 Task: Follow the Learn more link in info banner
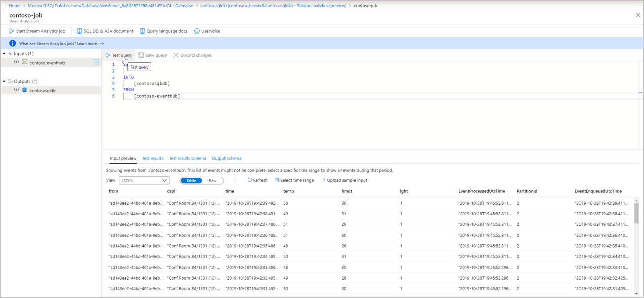click(90, 44)
